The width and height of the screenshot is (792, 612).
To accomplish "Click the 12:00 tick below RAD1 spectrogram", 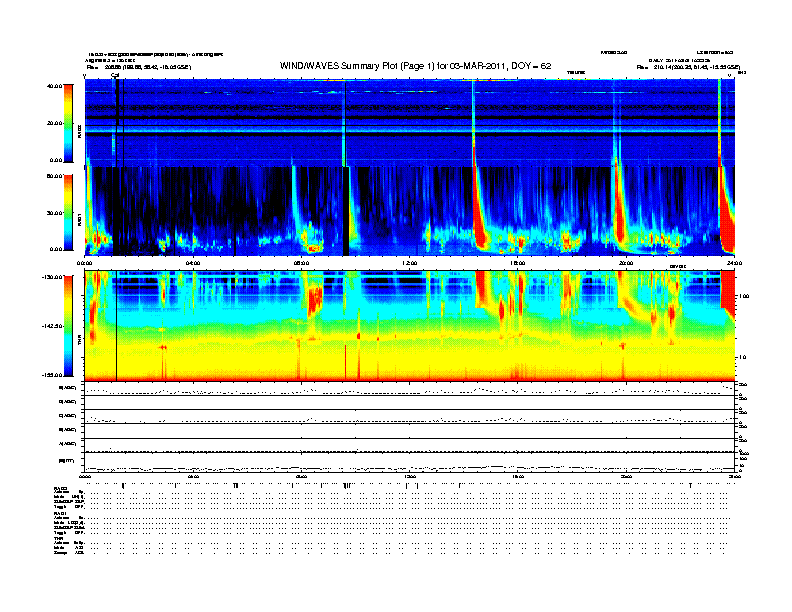I will (410, 263).
